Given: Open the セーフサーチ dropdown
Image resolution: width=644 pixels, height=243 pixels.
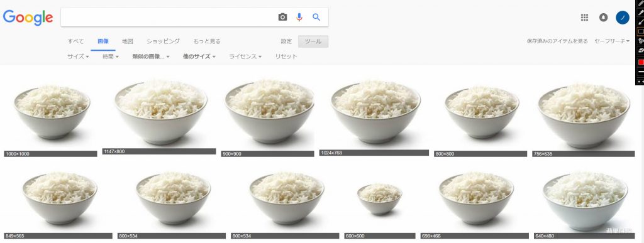Looking at the screenshot, I should [x=612, y=41].
